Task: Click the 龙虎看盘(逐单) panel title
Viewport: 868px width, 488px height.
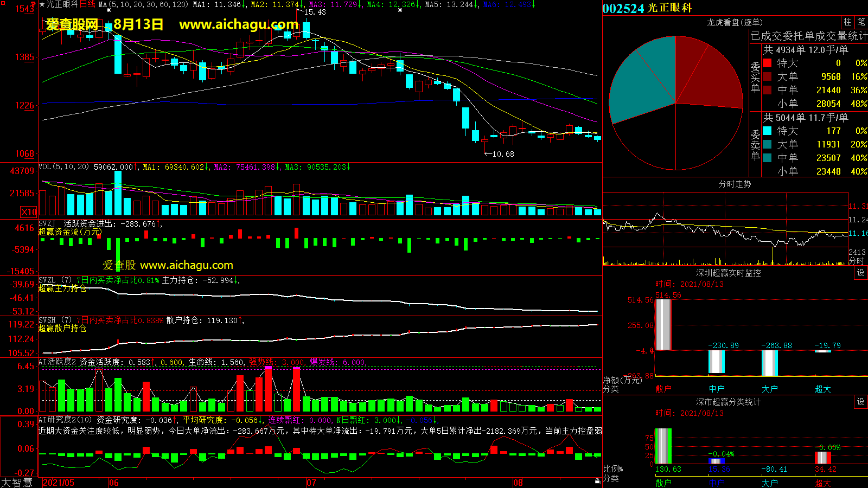Action: (x=735, y=22)
